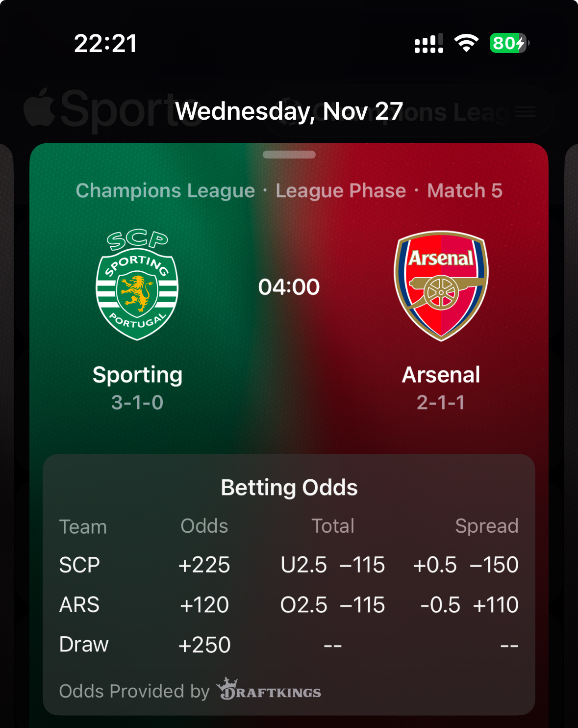The image size is (578, 728).
Task: Select Draw odds +250
Action: pyautogui.click(x=204, y=645)
